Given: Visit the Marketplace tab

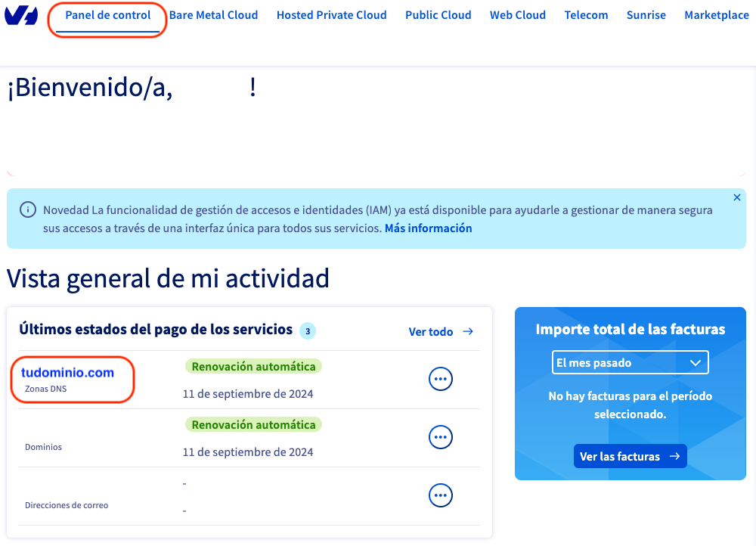Looking at the screenshot, I should click(x=716, y=15).
